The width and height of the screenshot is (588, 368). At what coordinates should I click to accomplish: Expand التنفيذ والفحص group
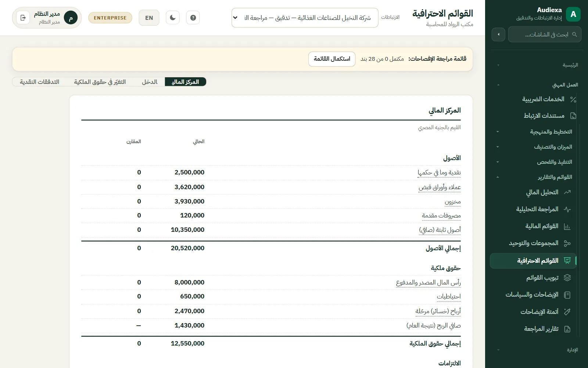point(534,162)
